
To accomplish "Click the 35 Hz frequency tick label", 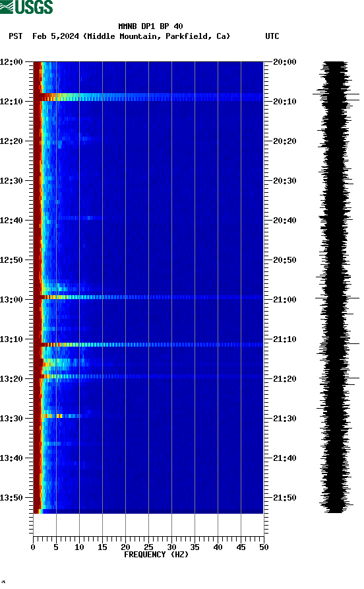I will tap(195, 547).
